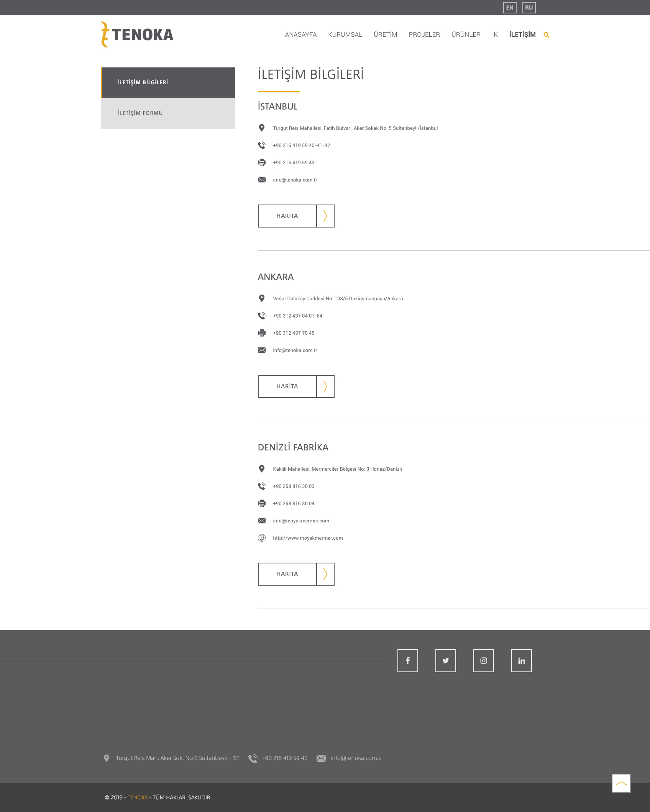Show the Ankara HARİTA map
Viewport: 650px width, 812px height.
click(296, 386)
